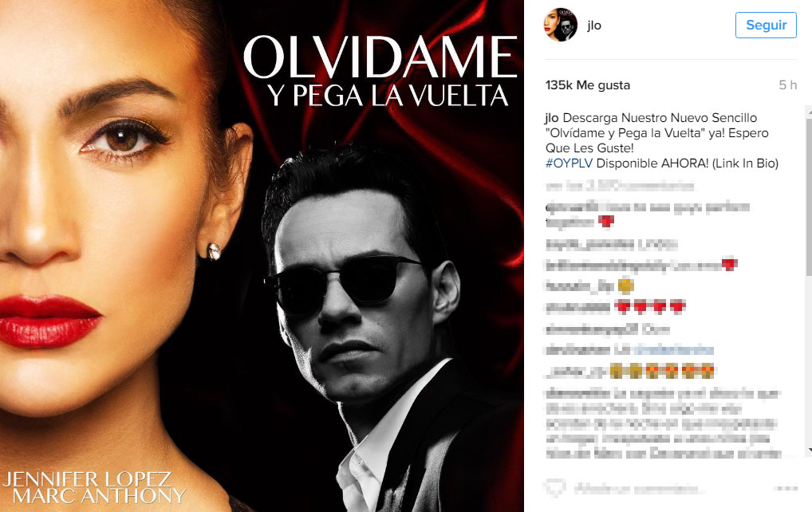812x512 pixels.
Task: Open the 5 h timestamp permalink
Action: [x=787, y=85]
